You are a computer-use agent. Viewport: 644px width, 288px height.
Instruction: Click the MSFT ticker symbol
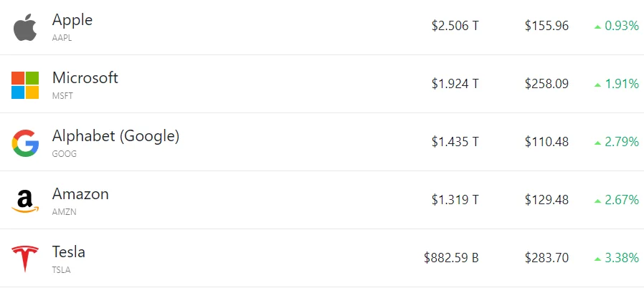pos(62,95)
